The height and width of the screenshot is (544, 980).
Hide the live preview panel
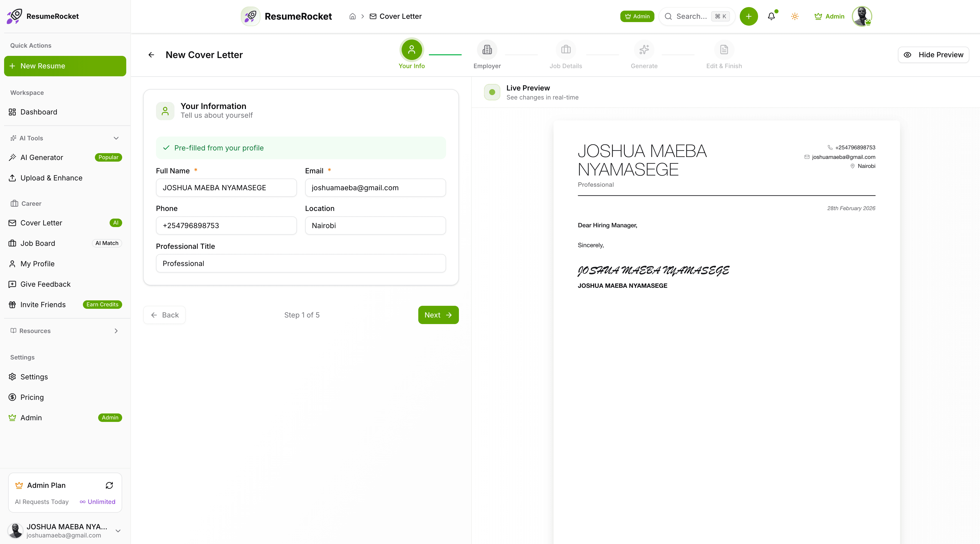pos(933,55)
